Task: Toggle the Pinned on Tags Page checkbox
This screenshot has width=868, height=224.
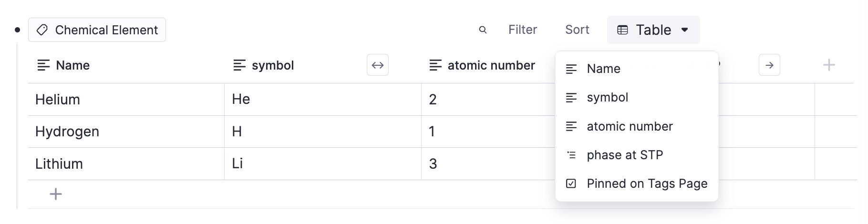Action: pyautogui.click(x=571, y=183)
